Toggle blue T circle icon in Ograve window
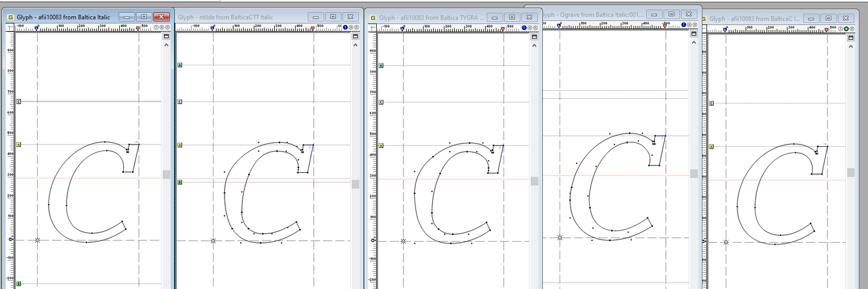868x289 pixels. (683, 25)
